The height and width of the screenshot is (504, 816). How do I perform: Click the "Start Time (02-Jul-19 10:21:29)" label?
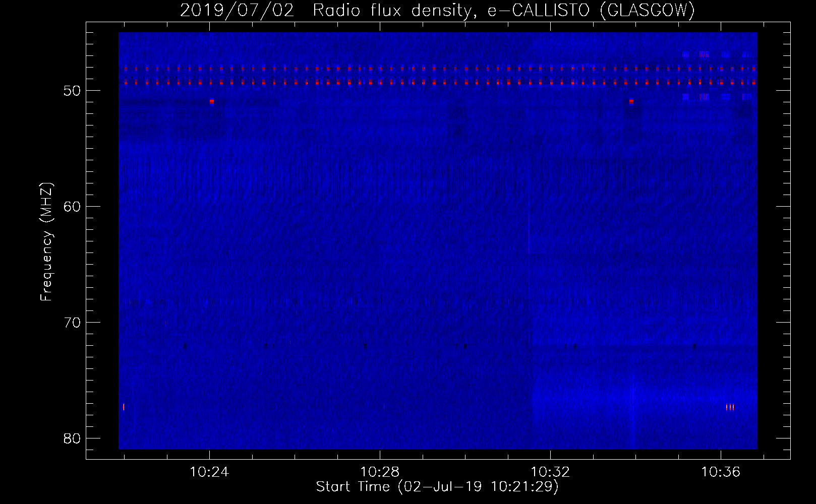[x=437, y=487]
